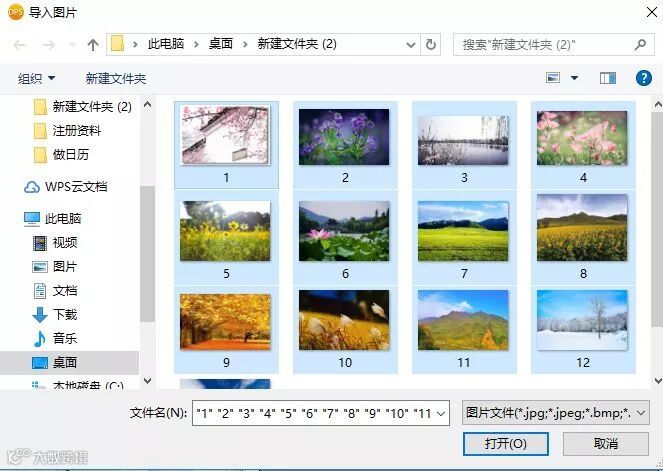
Task: Click file list scrollbar down arrow
Action: (x=658, y=381)
